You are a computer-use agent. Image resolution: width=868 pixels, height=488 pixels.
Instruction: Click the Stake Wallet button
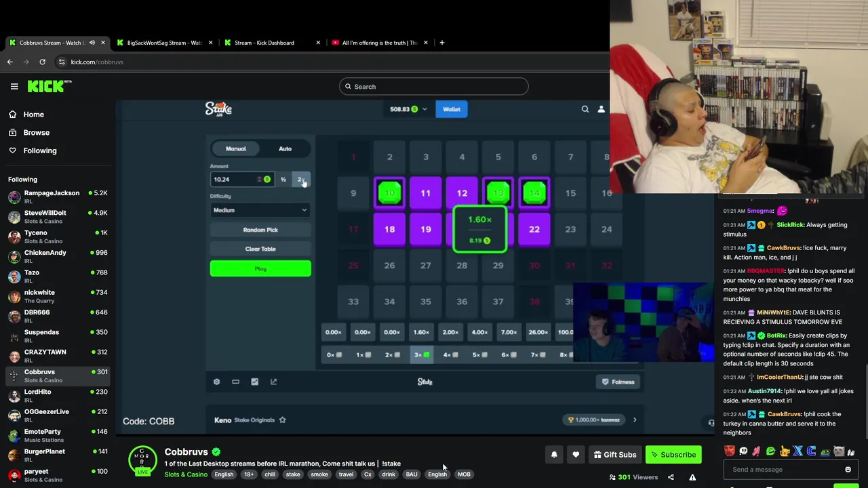tap(451, 109)
